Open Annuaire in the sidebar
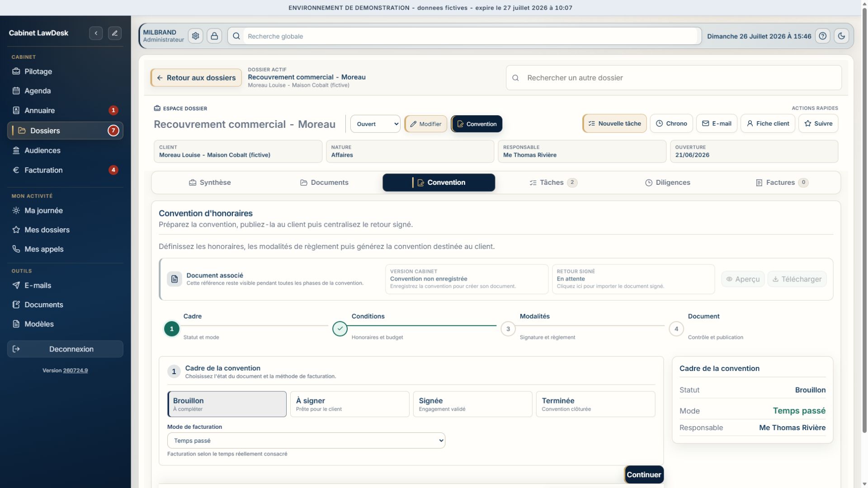This screenshot has width=868, height=488. point(65,110)
